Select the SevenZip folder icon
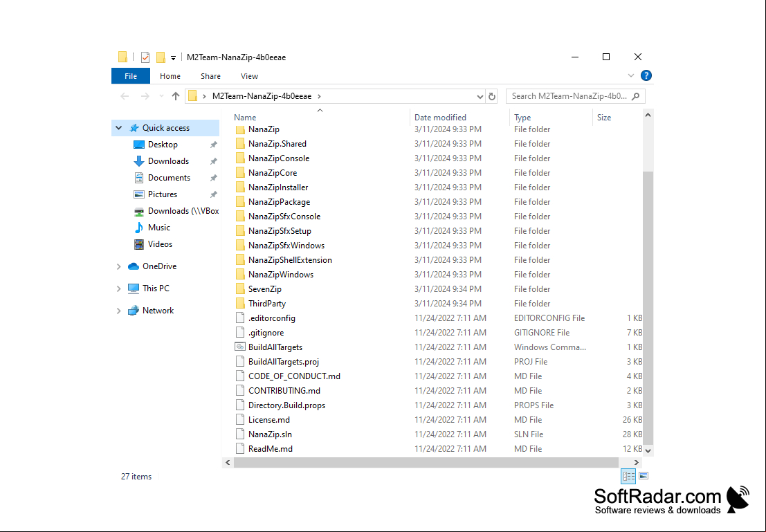The width and height of the screenshot is (766, 532). point(240,289)
